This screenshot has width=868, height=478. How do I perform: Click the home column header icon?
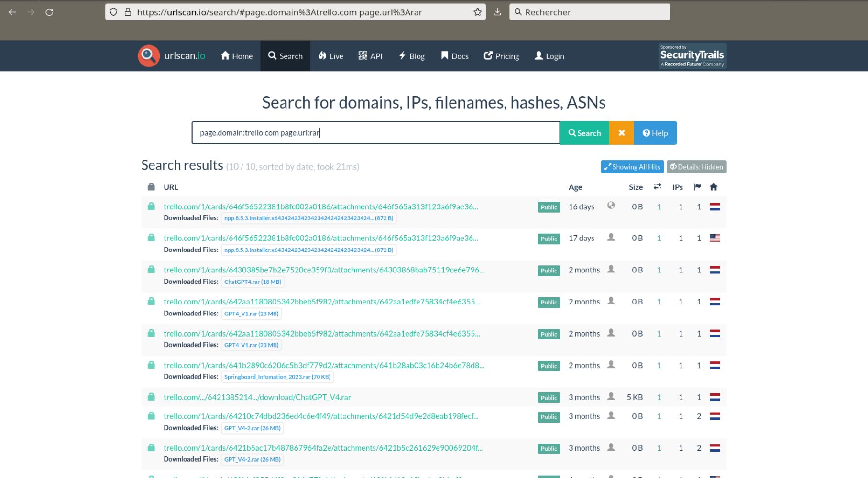pos(714,187)
